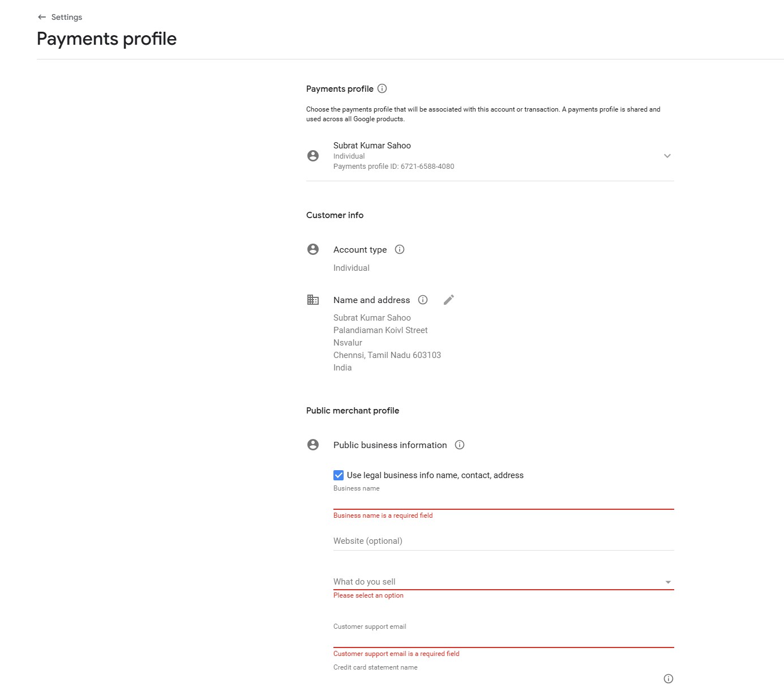784x686 pixels.
Task: Expand the payments profile selector chevron
Action: click(667, 156)
